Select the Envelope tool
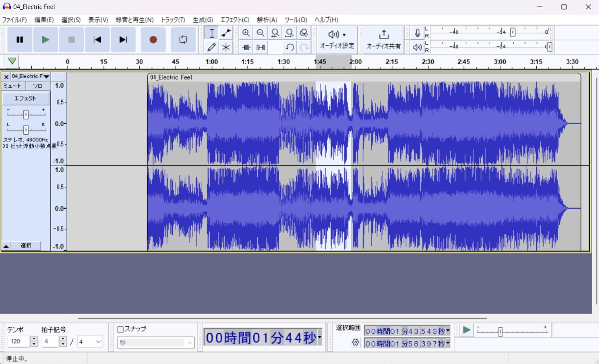Screen dimensions: 599x364 (x=226, y=33)
